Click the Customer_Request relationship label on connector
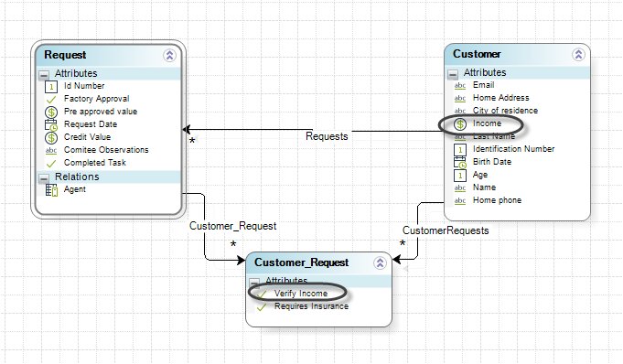This screenshot has height=364, width=623. pos(233,226)
